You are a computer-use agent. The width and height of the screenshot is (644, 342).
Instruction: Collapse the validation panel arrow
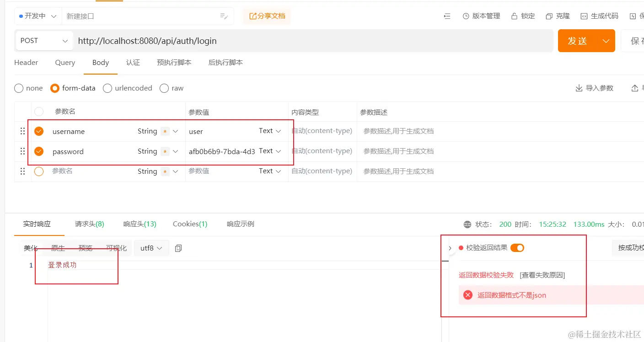coord(450,248)
